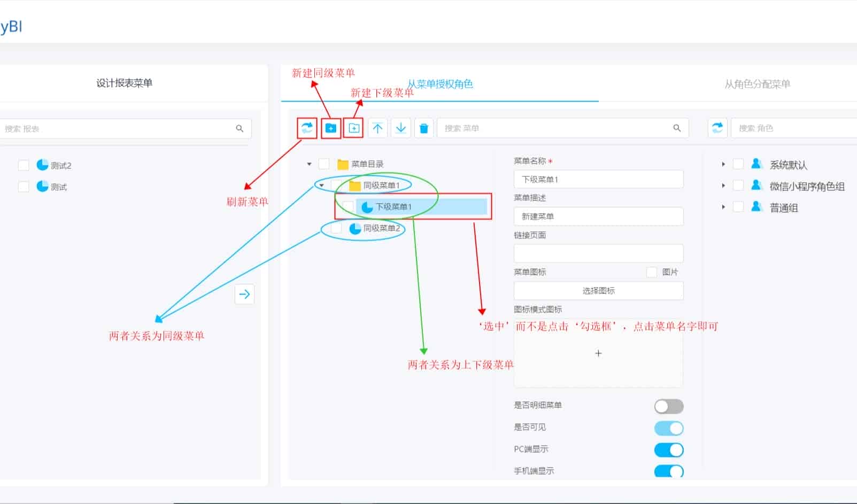The width and height of the screenshot is (857, 504).
Task: Click the 搜索 角色 search field
Action: pos(794,128)
